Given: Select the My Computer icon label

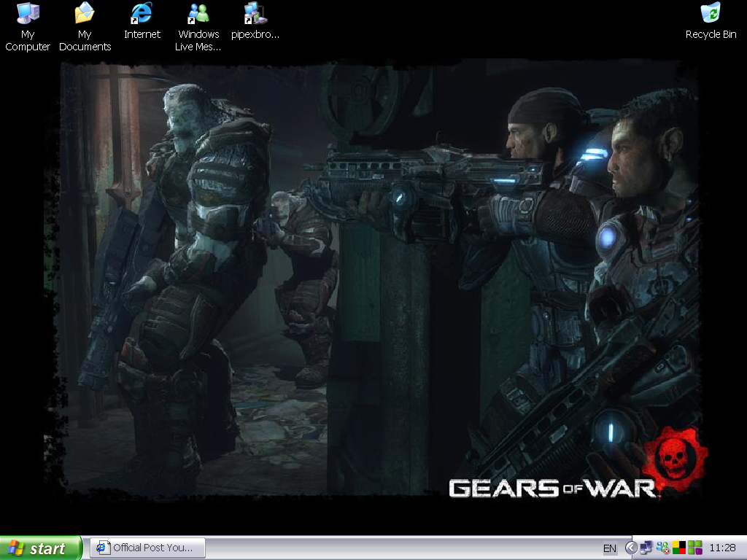Looking at the screenshot, I should 27,41.
